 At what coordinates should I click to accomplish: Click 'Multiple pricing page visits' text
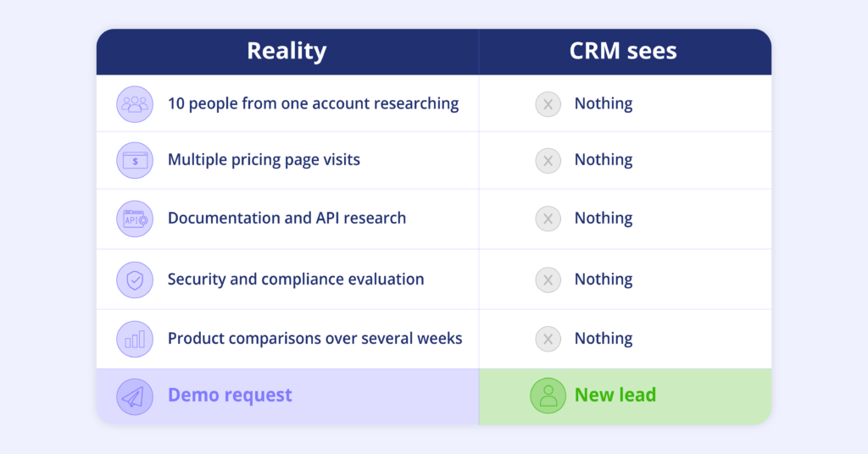[264, 160]
